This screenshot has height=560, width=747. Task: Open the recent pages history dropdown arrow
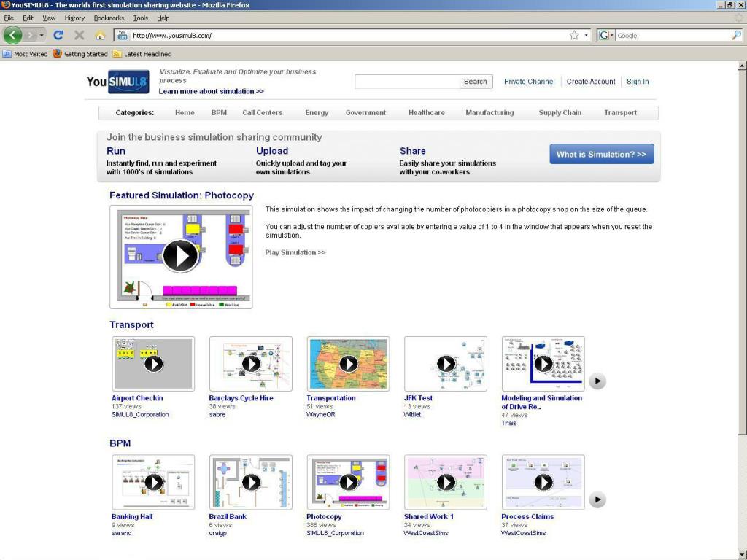click(42, 35)
